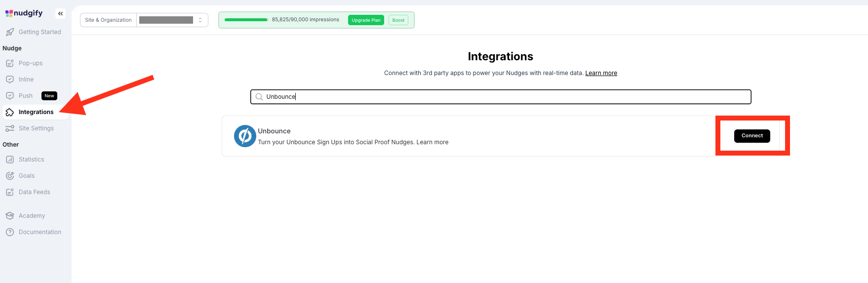Click the Unbounce logo icon
The height and width of the screenshot is (283, 868).
(x=245, y=136)
